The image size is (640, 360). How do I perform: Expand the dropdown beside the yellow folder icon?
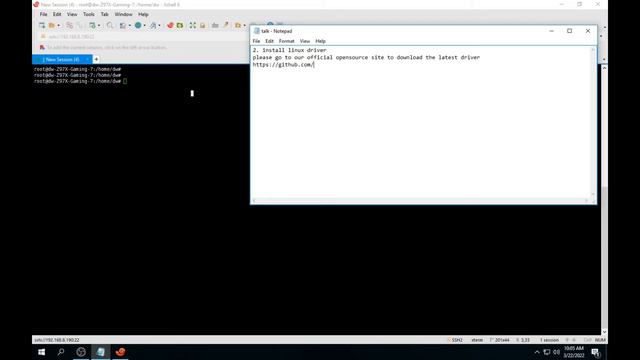tap(244, 25)
